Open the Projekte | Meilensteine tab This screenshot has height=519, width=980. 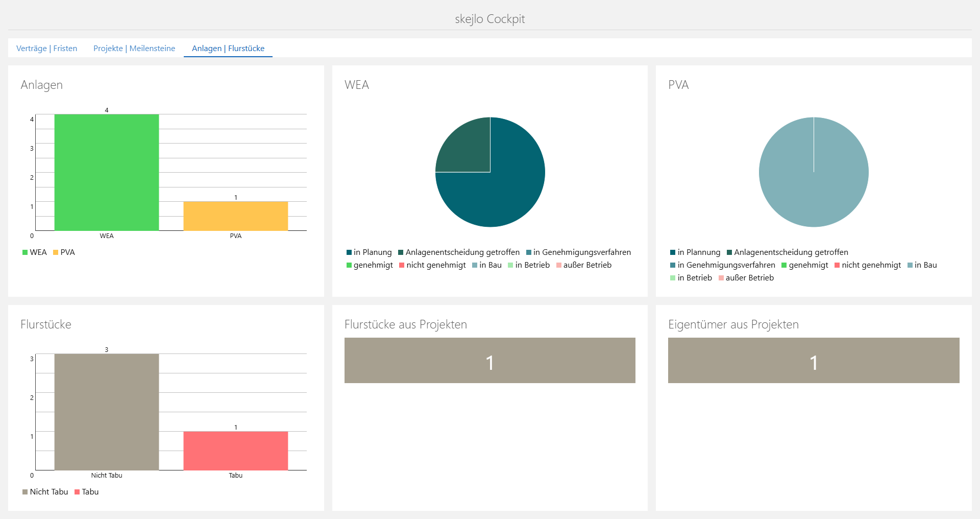pyautogui.click(x=134, y=49)
